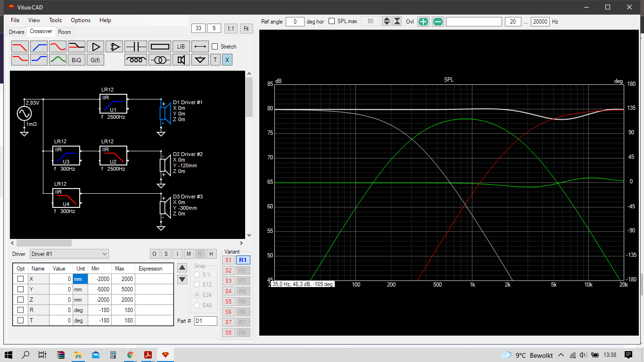Image resolution: width=644 pixels, height=362 pixels.
Task: Open the mm unit dropdown in X row
Action: [80, 279]
